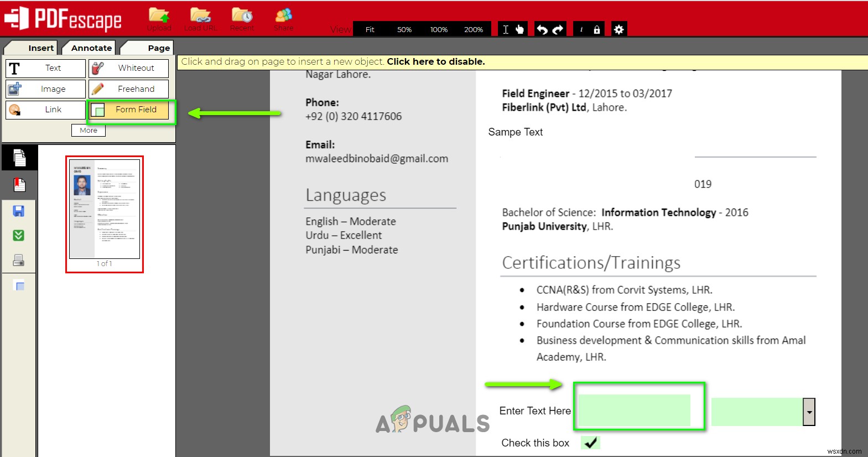Click the More button
The image size is (868, 457).
(x=89, y=130)
